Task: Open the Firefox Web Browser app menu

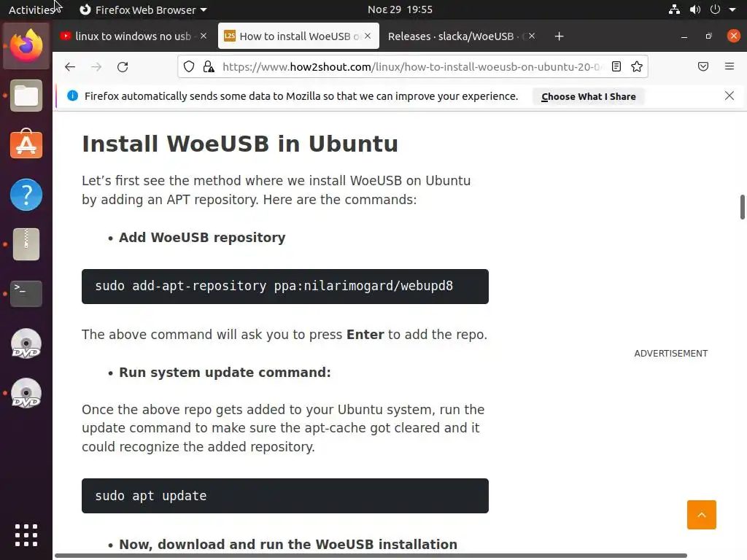Action: click(143, 9)
